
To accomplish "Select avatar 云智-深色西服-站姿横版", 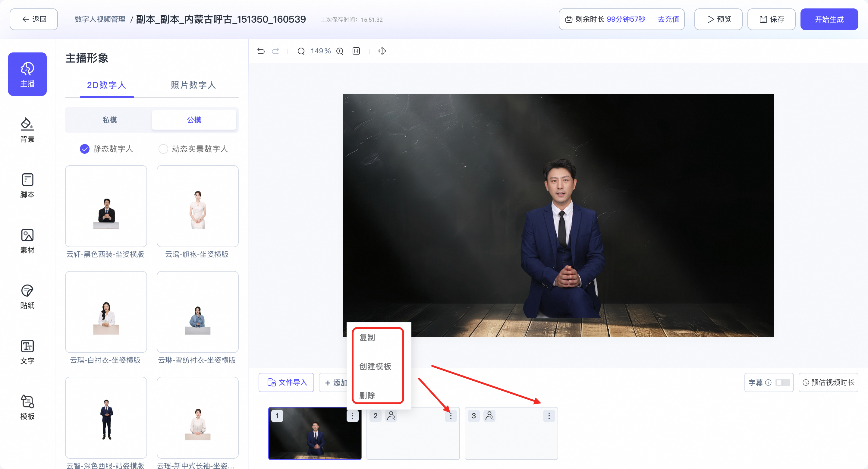I will pos(106,417).
